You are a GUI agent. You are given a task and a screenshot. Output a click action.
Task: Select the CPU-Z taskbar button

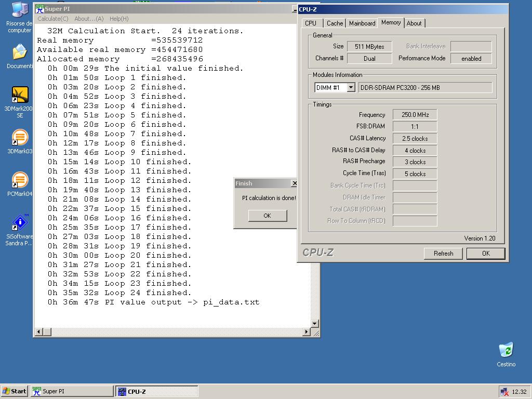156,391
